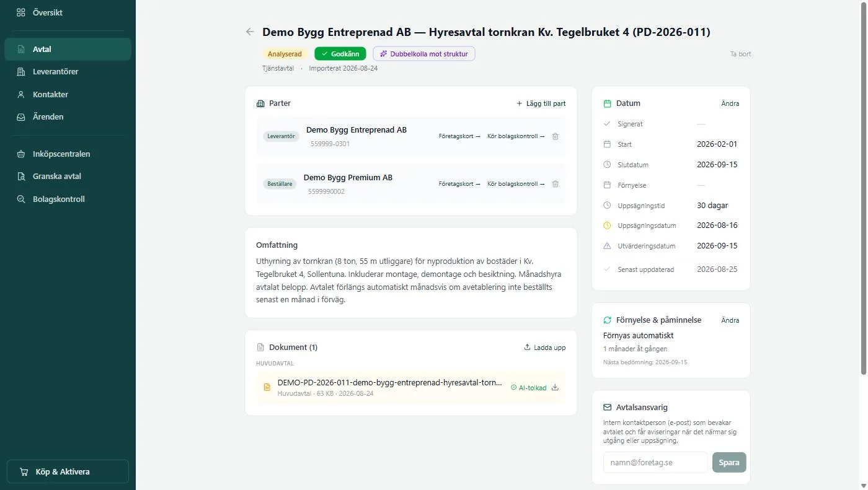Click the Köp & Aktivera button
Screen dimensions: 868x490
click(68, 471)
